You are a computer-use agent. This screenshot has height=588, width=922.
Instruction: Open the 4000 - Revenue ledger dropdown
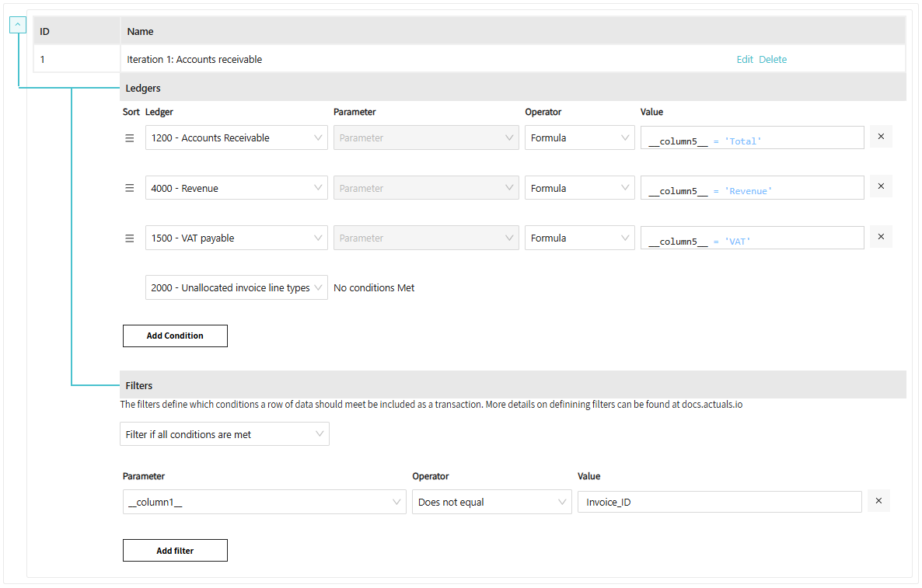(x=236, y=188)
